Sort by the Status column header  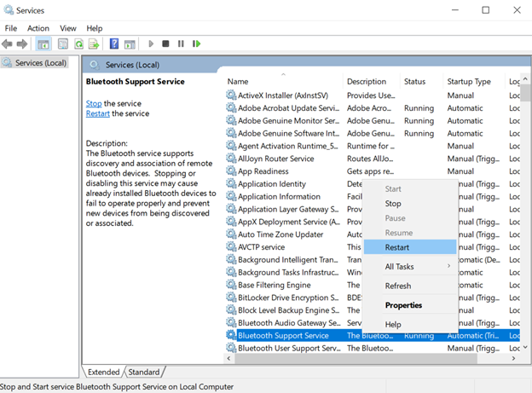point(421,82)
